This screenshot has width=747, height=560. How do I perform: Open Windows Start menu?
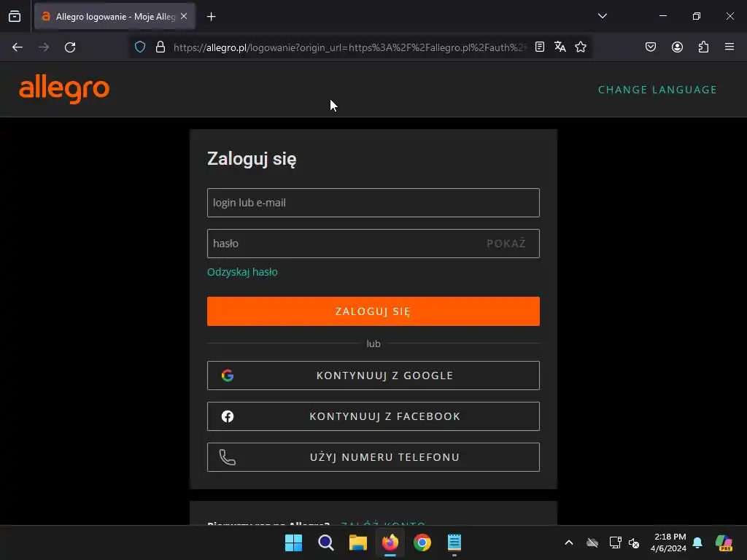(x=293, y=542)
